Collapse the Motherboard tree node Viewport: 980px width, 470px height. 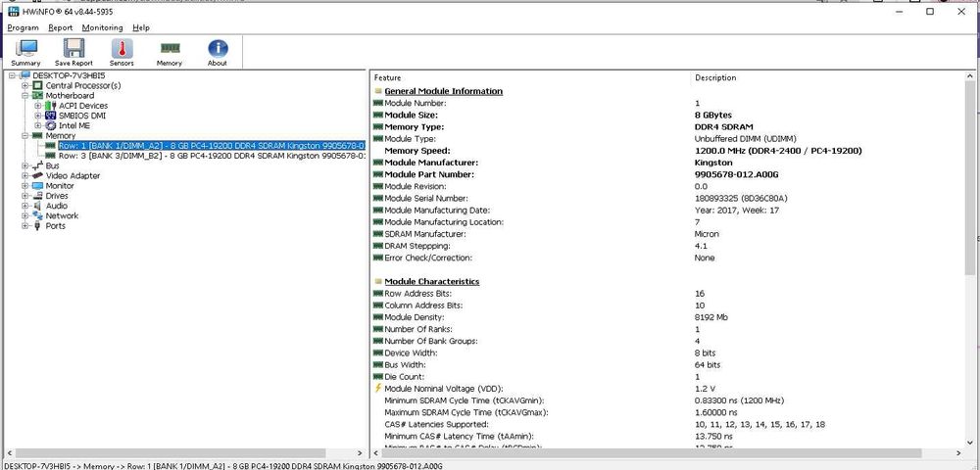coord(25,96)
